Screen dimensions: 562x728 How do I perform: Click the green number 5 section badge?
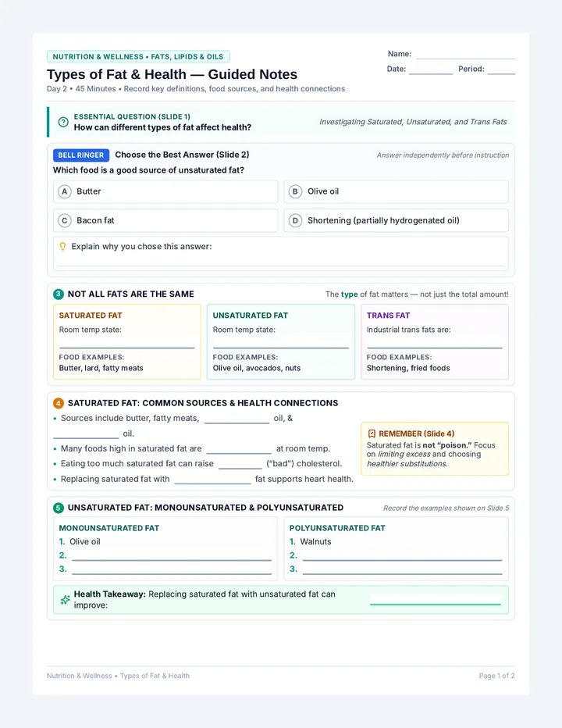coord(59,508)
